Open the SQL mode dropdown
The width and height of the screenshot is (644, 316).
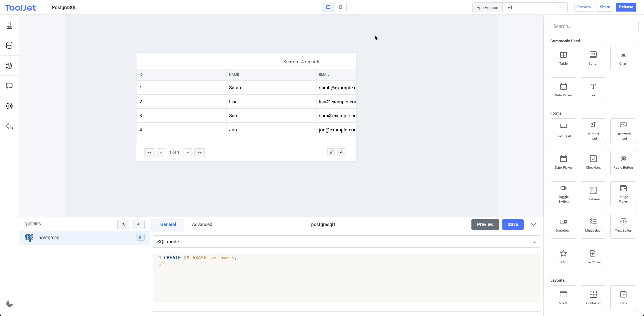coord(346,242)
